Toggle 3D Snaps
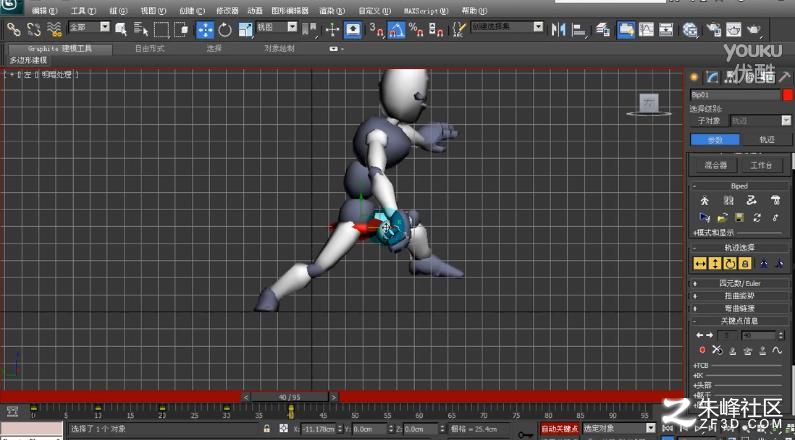 pos(377,29)
